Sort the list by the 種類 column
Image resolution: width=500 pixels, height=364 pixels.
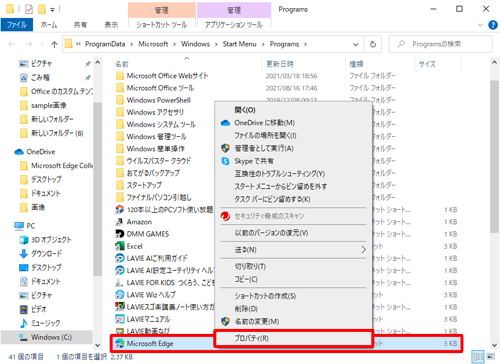click(356, 64)
